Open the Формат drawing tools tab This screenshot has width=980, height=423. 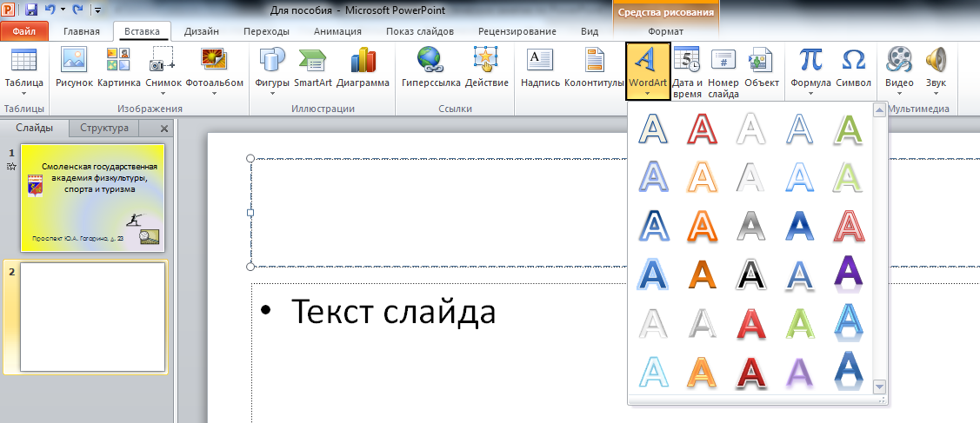click(665, 31)
